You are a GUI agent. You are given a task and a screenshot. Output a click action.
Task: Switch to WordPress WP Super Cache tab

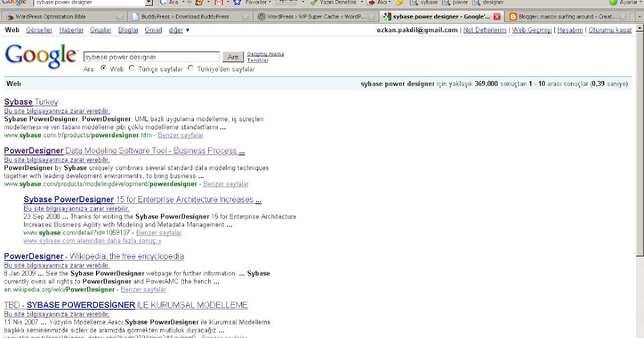(316, 17)
